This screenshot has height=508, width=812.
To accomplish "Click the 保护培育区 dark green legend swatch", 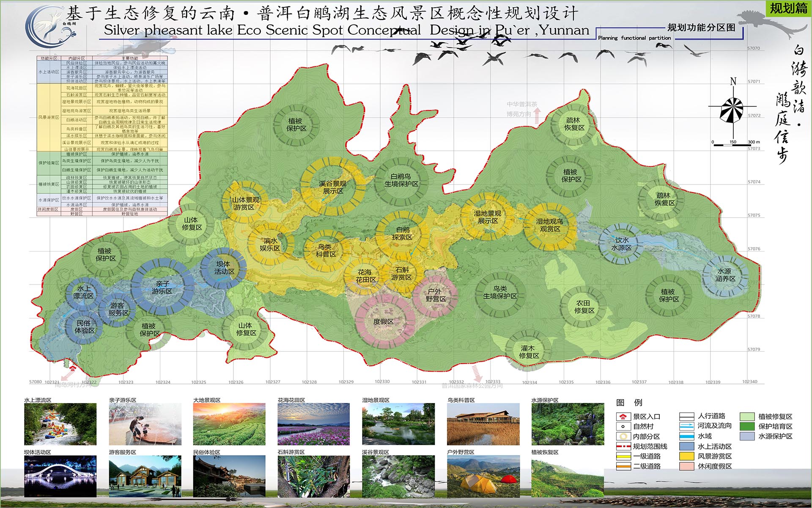I will point(747,426).
